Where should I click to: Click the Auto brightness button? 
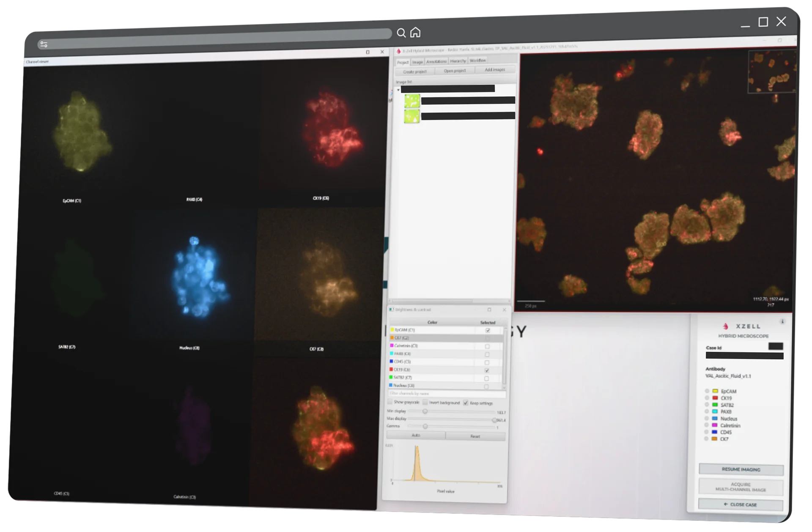416,435
